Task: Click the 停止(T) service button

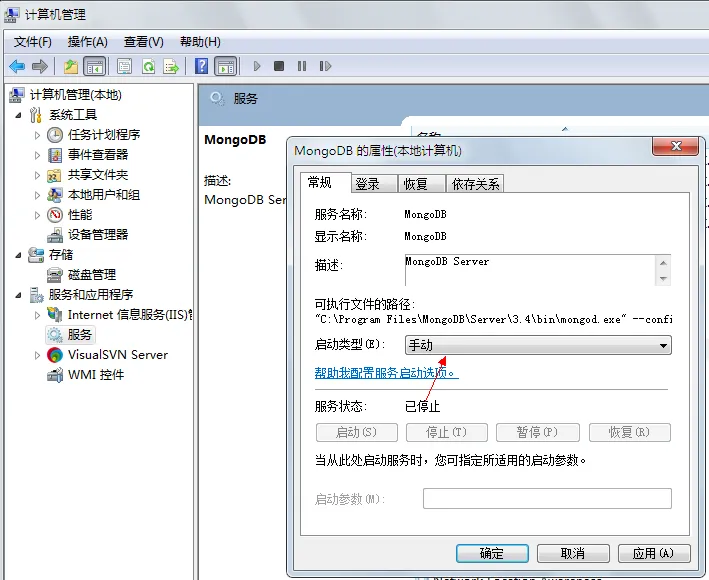Action: (447, 432)
